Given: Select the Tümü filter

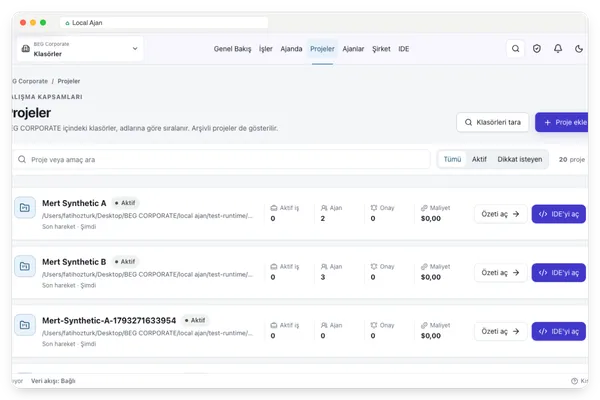Looking at the screenshot, I should (x=452, y=159).
